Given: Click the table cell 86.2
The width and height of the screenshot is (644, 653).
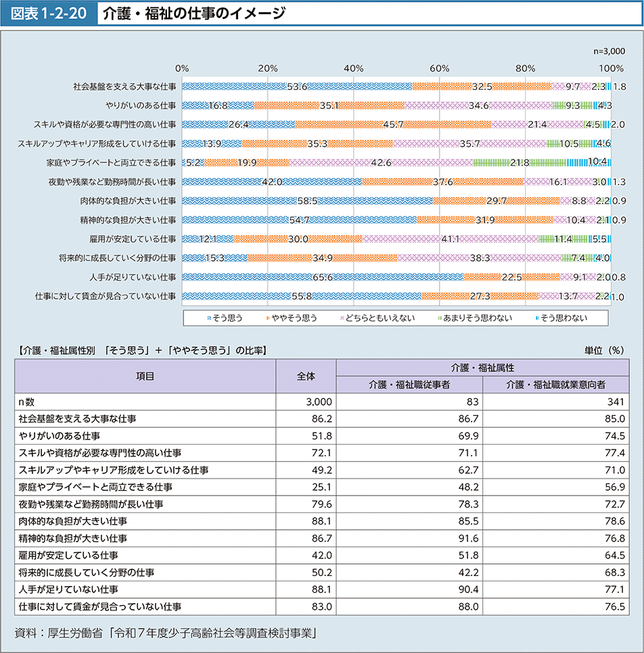Looking at the screenshot, I should coord(322,419).
